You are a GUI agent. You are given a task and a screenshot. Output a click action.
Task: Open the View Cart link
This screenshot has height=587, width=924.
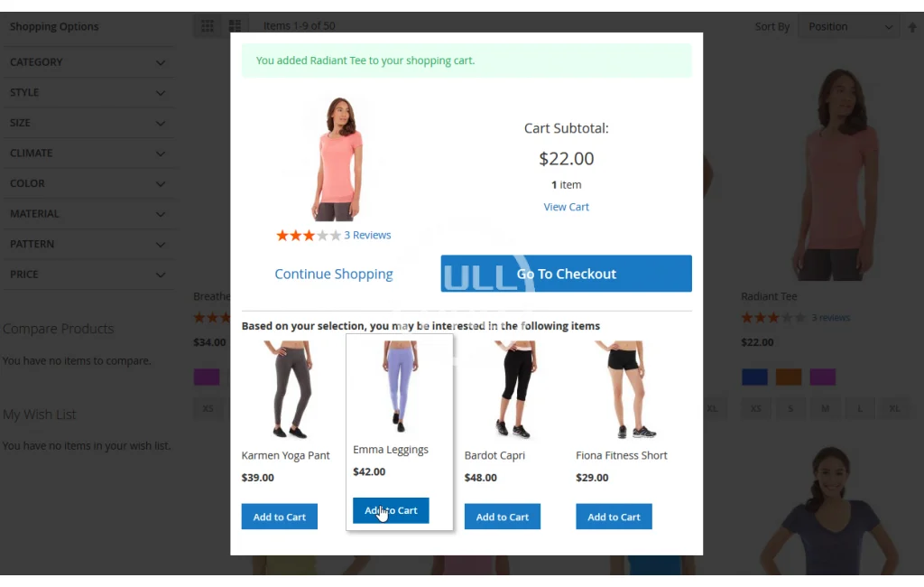tap(567, 207)
